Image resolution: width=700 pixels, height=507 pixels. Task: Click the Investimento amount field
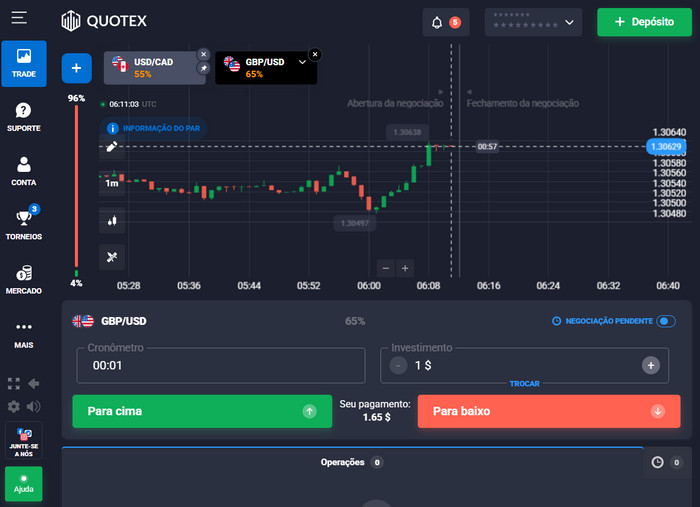[524, 366]
